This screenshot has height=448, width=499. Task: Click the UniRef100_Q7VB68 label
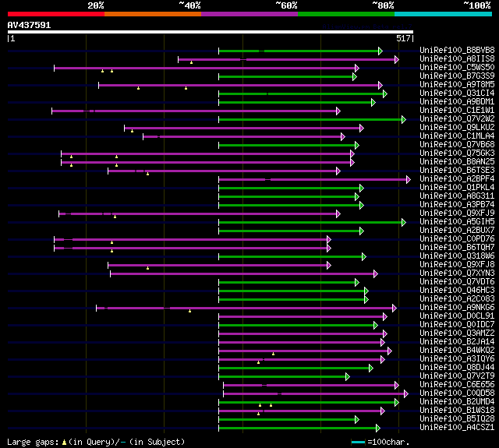pos(457,145)
